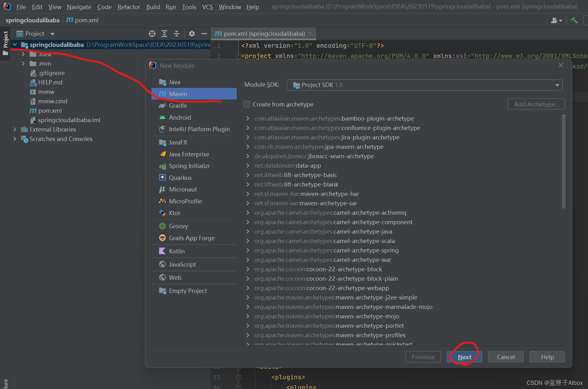Expand jpa-maven-archetype entry

click(x=248, y=147)
